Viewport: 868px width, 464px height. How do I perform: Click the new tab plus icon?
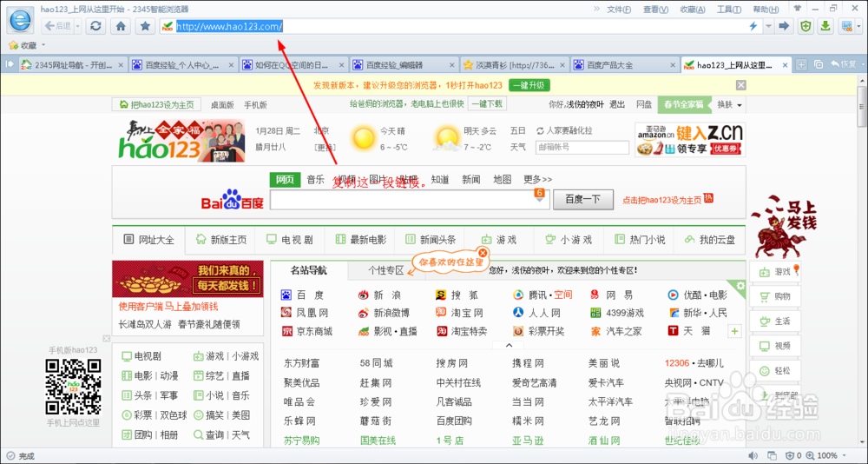801,65
